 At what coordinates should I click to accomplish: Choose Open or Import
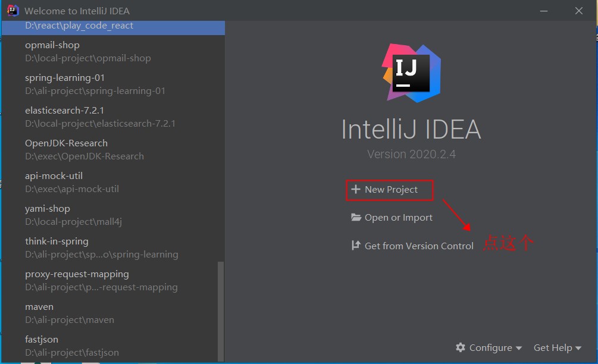398,218
